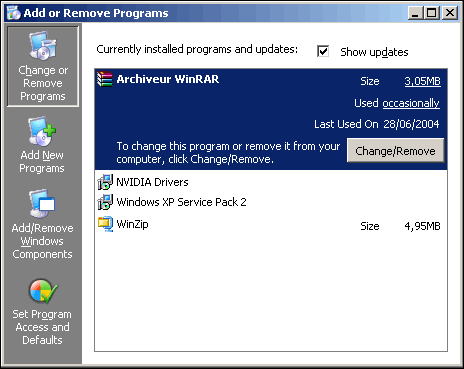Open the 3,05MB size link
The image size is (464, 369).
click(x=422, y=81)
